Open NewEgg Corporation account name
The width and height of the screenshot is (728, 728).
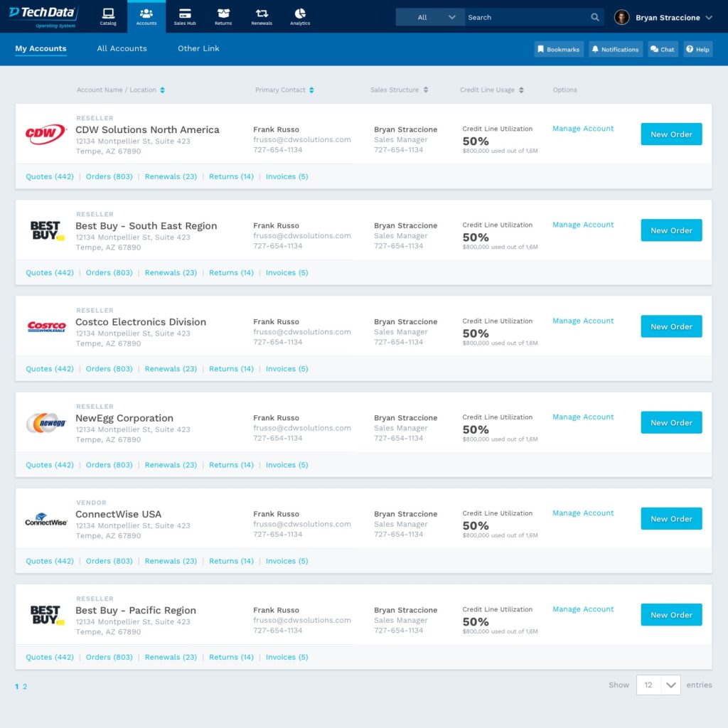click(124, 418)
